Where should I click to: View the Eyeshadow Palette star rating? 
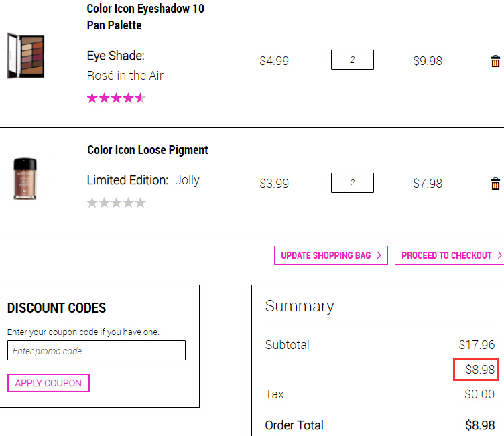[117, 98]
